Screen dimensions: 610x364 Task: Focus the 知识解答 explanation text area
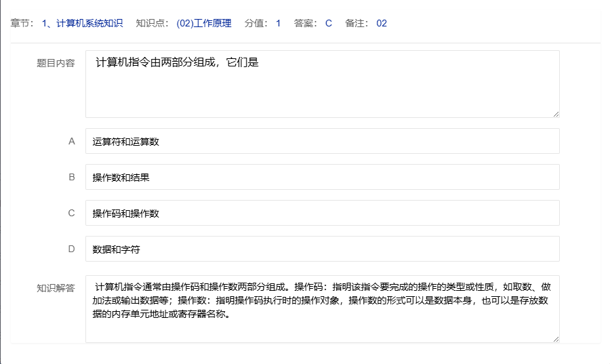(x=322, y=308)
